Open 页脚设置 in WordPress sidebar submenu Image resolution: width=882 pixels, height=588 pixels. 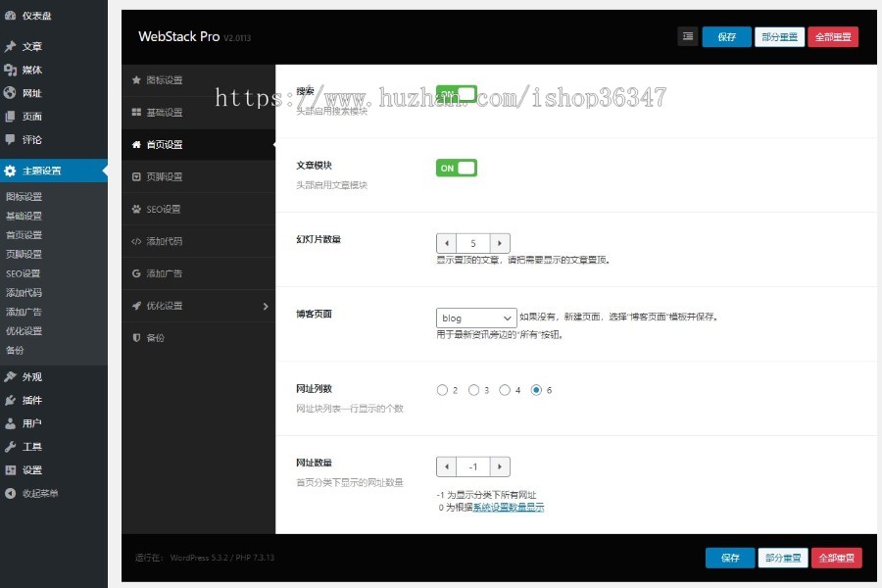click(24, 254)
